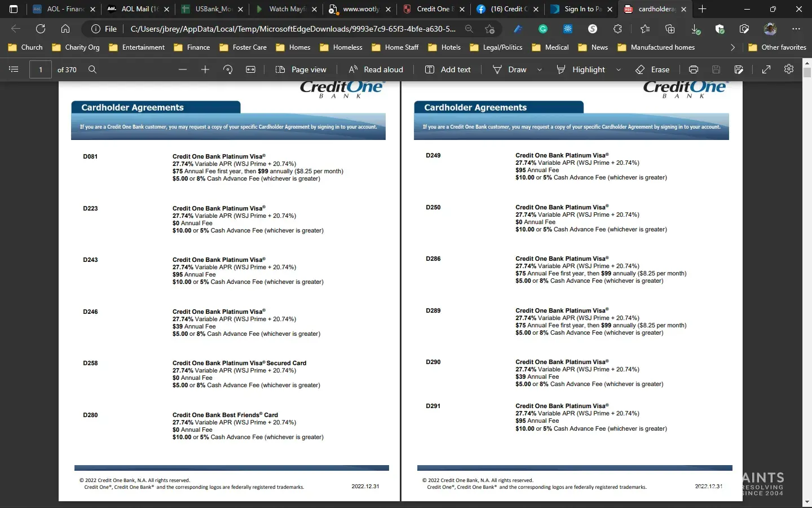Open a new browser tab
Screen dimensions: 812x508
pos(703,9)
